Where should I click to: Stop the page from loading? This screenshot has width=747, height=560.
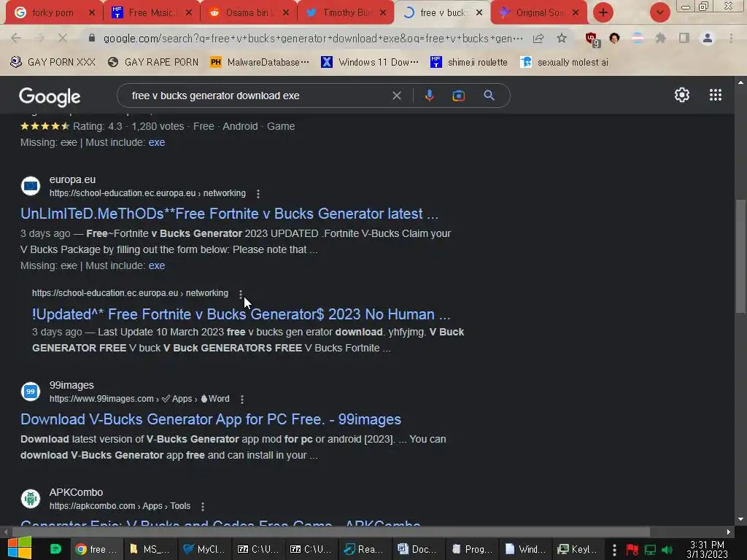click(63, 38)
